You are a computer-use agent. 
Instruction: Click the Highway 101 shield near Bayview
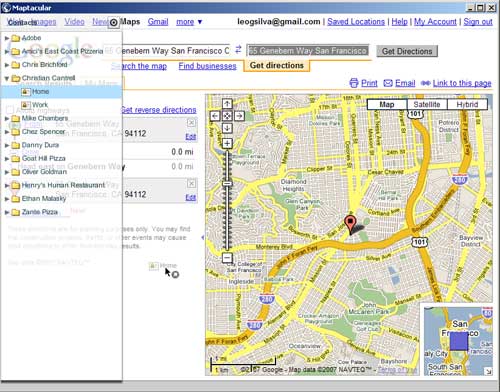(x=419, y=242)
